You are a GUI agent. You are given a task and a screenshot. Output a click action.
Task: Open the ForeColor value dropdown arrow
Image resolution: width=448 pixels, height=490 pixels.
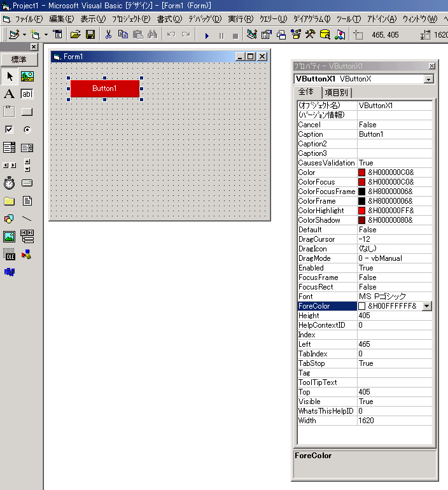(427, 306)
